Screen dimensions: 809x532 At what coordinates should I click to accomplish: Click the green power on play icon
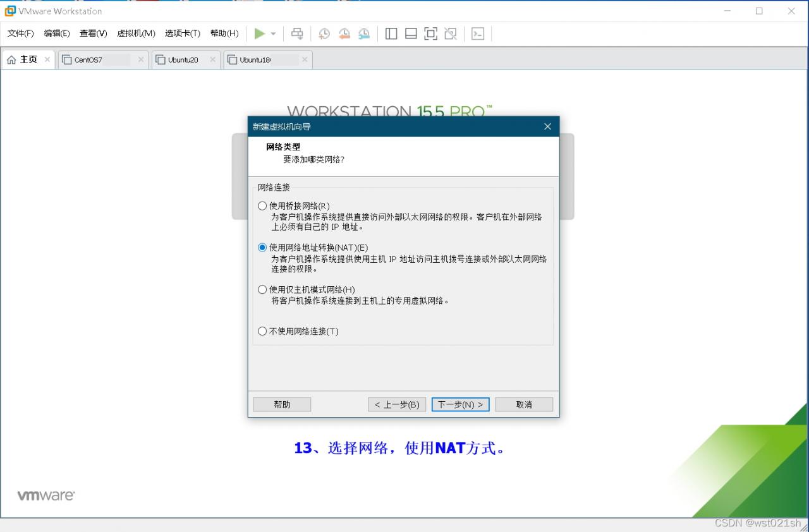coord(260,33)
